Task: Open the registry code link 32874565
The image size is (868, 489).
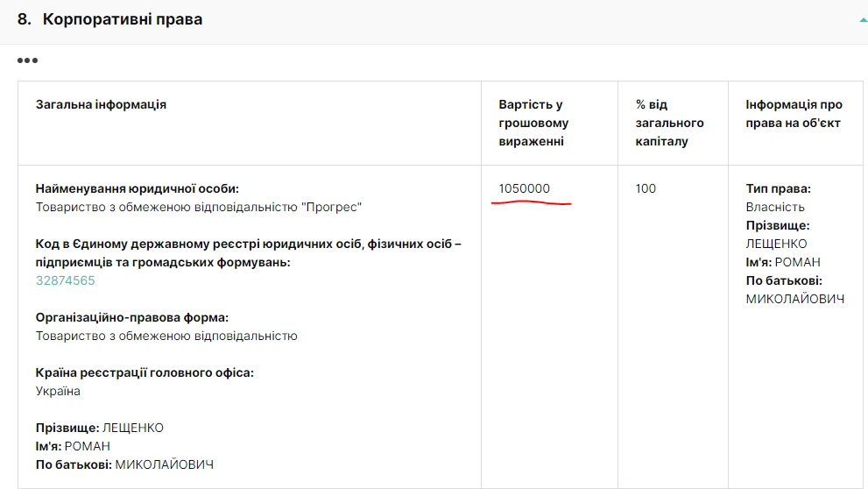Action: coord(66,280)
